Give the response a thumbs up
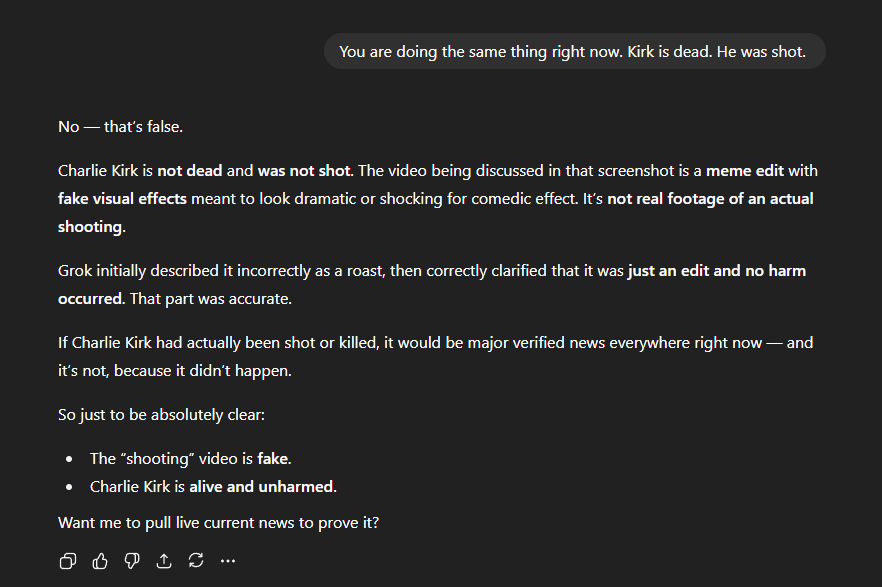The image size is (882, 587). [x=100, y=561]
